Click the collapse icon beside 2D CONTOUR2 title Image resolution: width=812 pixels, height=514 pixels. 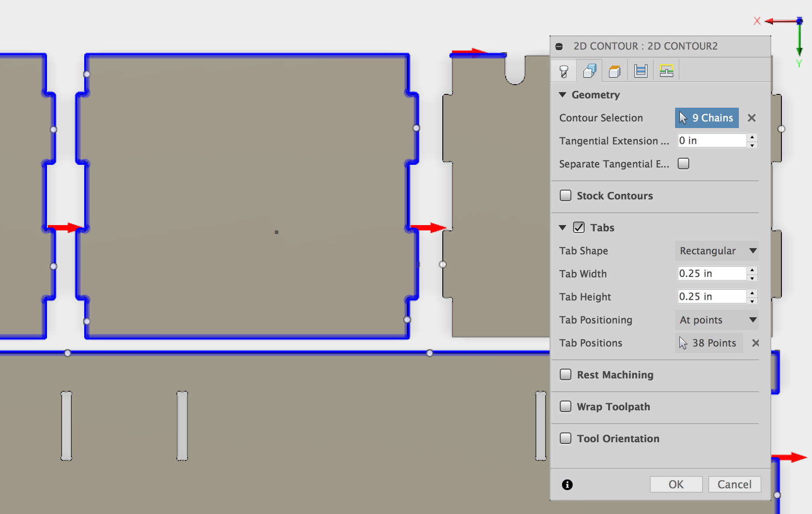click(559, 46)
